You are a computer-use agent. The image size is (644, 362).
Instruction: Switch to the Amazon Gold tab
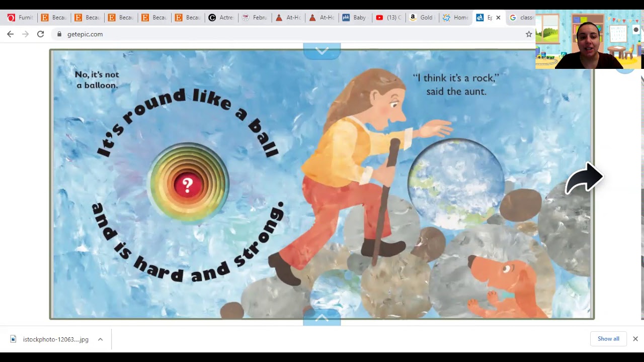[x=422, y=18]
